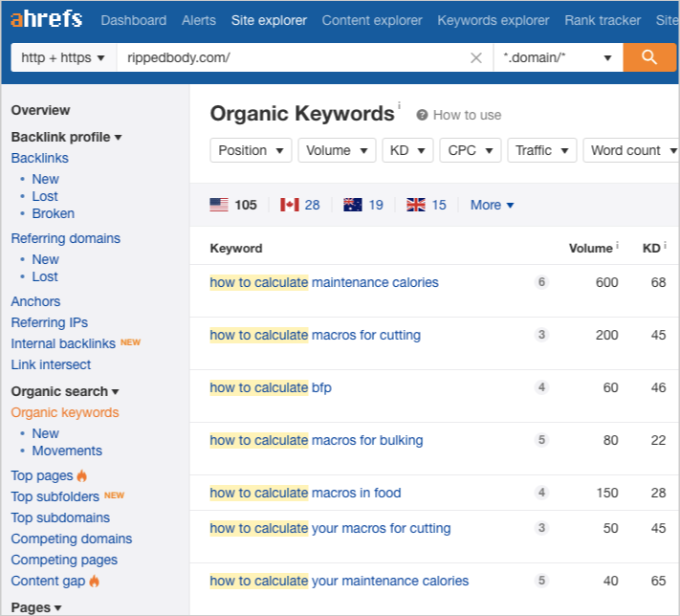
Task: Open keyword 'how to calculate macros in food'
Action: tap(305, 493)
